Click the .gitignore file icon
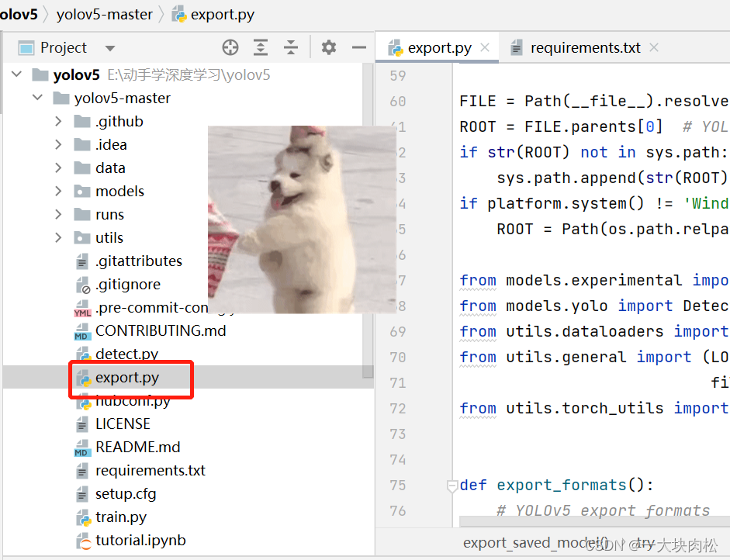Viewport: 730px width, 560px height. 83,285
